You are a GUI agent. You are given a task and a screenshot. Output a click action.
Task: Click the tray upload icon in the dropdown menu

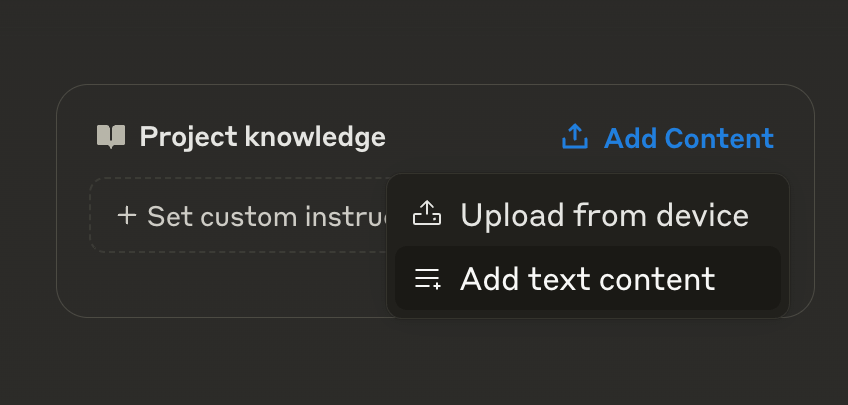coord(427,214)
